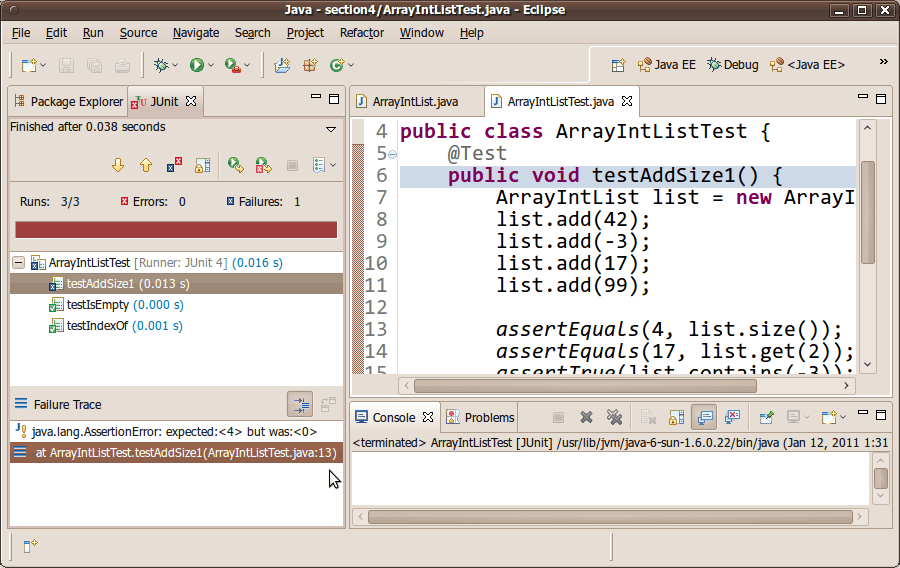Open the Project menu
This screenshot has height=568, width=900.
pyautogui.click(x=305, y=33)
